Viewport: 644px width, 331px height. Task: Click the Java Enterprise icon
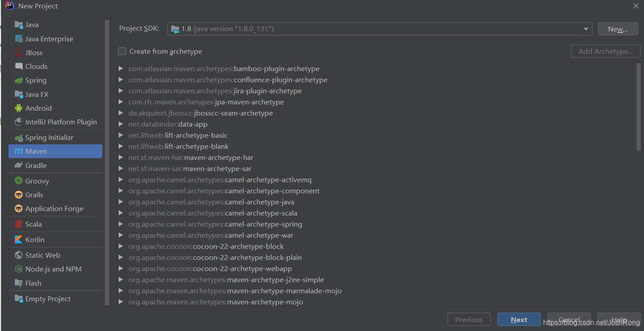click(x=19, y=39)
